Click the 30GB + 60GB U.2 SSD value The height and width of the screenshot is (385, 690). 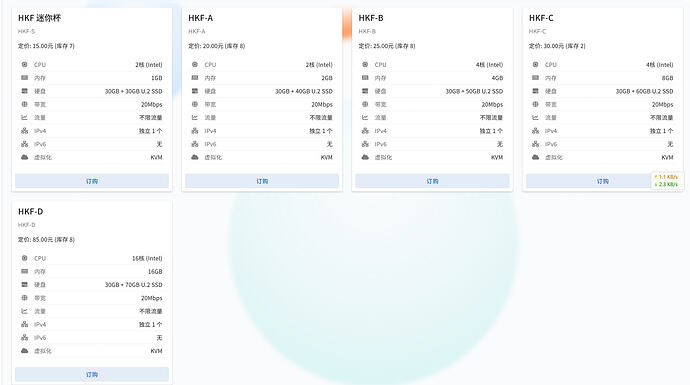pos(644,91)
